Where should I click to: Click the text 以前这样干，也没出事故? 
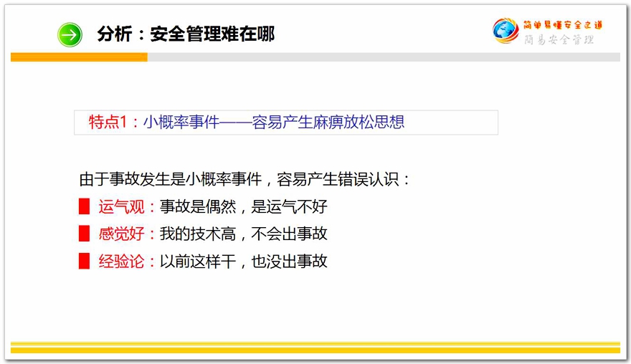[x=244, y=262]
